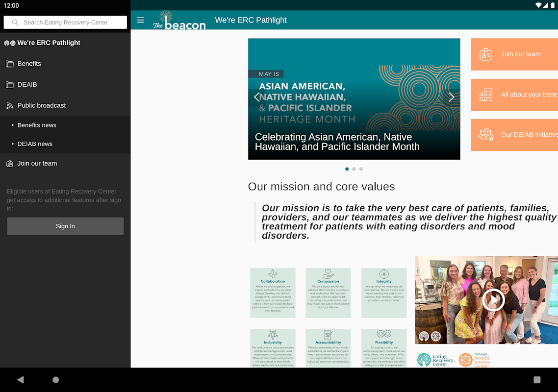Click the ID badge icon on Join our team tile

point(486,54)
